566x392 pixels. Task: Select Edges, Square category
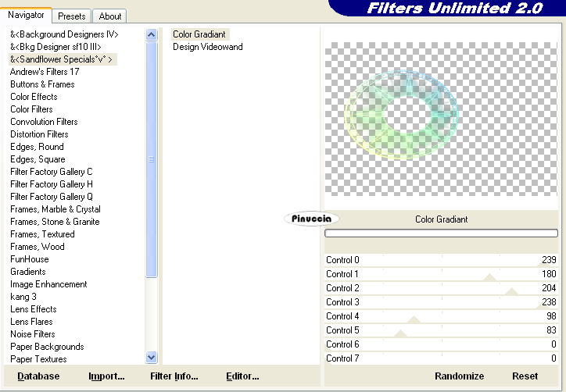click(38, 159)
